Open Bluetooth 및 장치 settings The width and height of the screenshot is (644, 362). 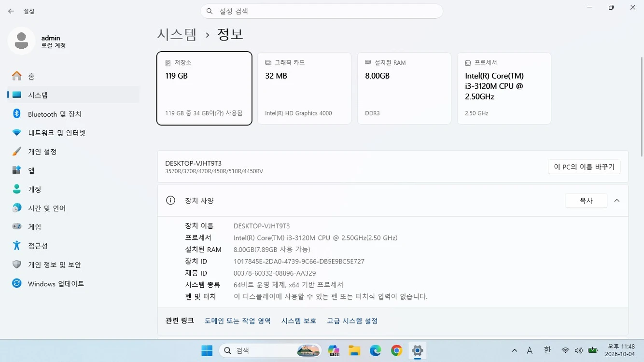coord(73,114)
